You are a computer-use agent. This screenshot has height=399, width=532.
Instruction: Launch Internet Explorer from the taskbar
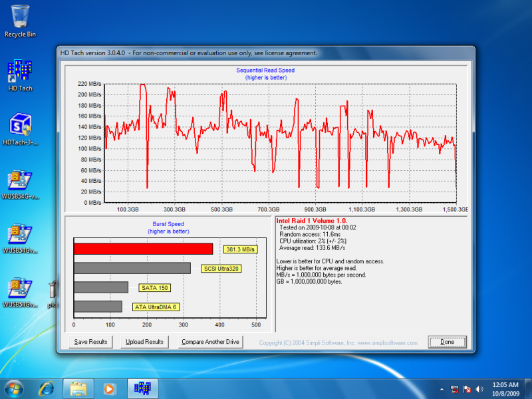(x=47, y=389)
